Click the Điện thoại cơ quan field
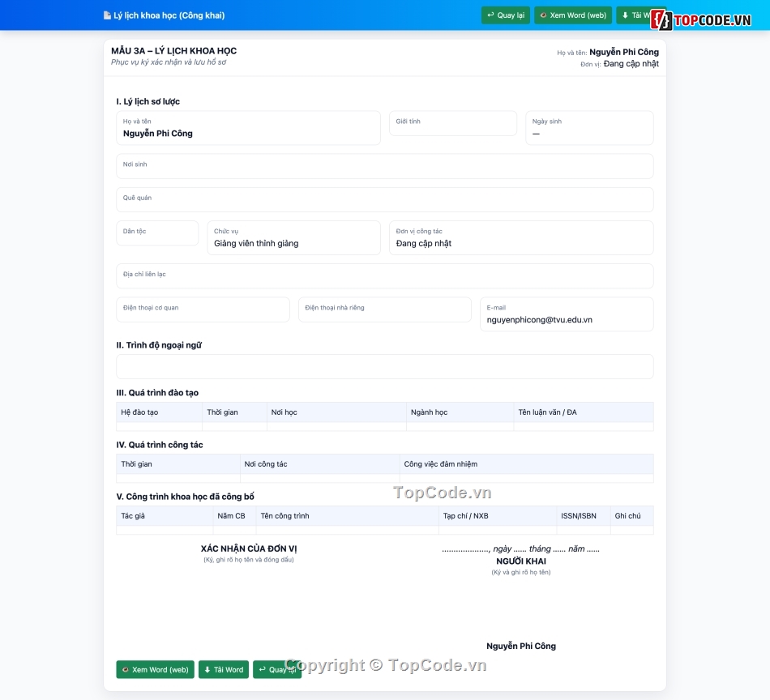The height and width of the screenshot is (700, 770). [x=203, y=309]
